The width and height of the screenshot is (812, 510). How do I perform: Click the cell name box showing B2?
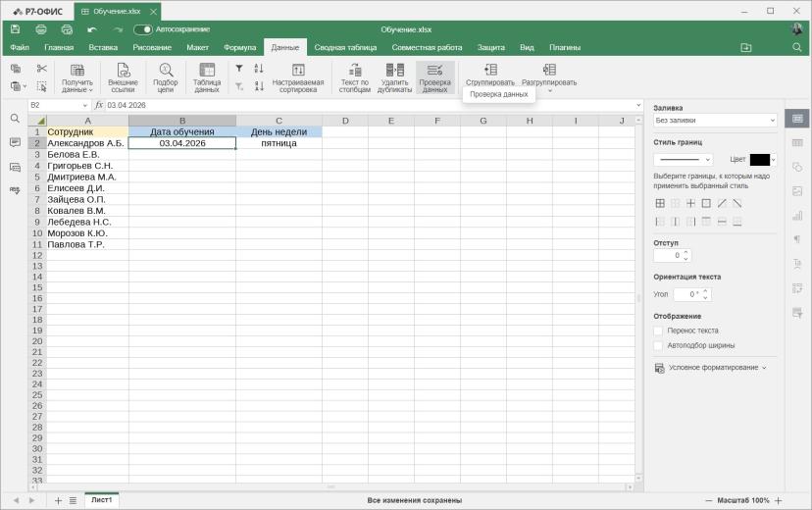[x=59, y=105]
